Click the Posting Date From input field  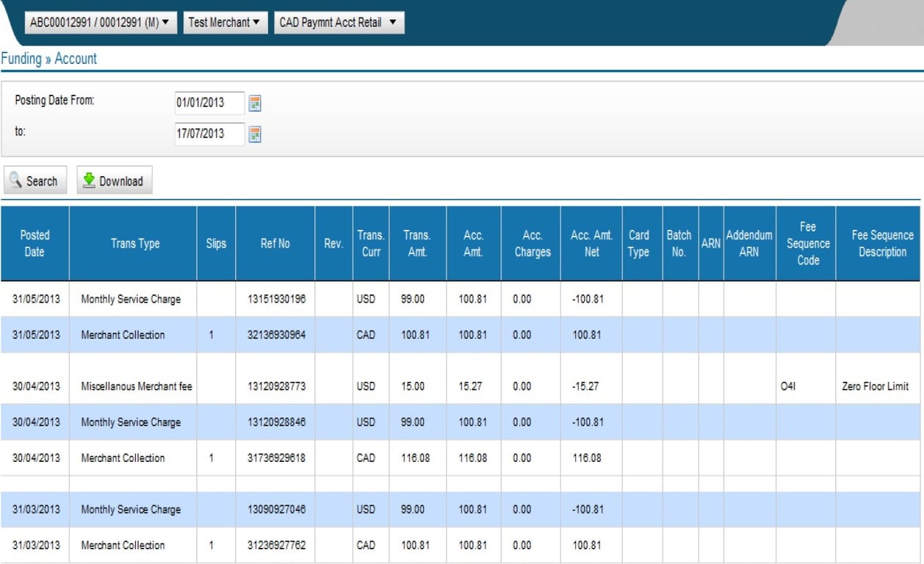tap(209, 104)
